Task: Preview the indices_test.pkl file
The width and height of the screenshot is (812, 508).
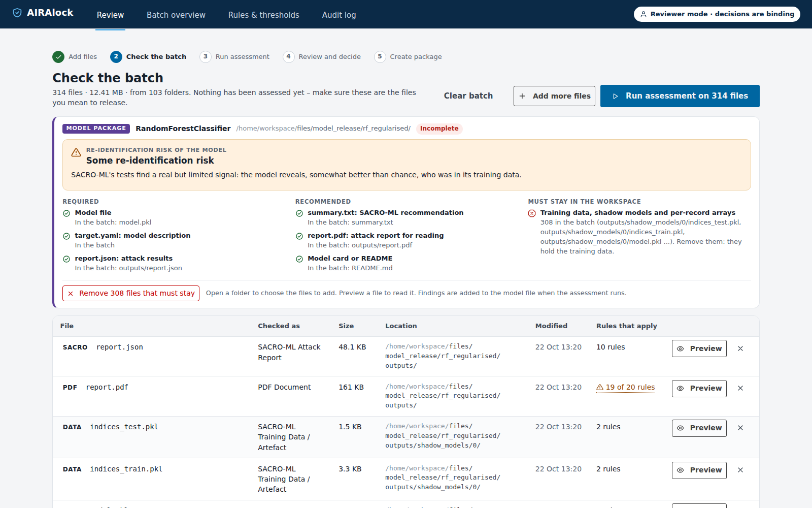Action: (x=699, y=428)
